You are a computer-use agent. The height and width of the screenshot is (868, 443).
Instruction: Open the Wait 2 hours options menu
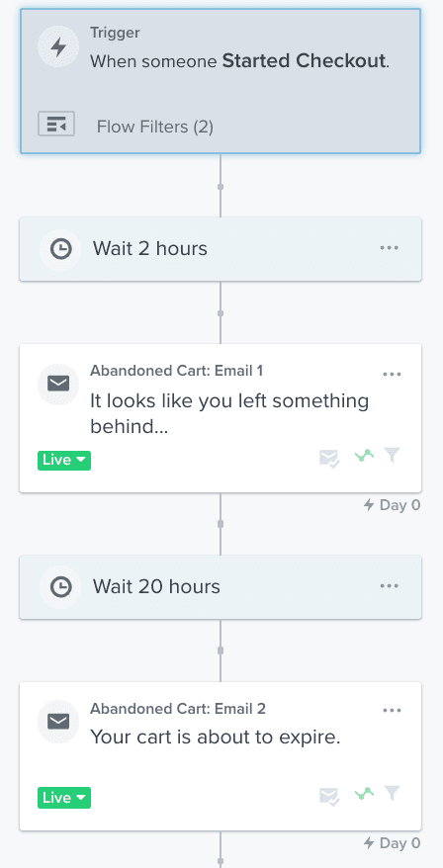point(390,248)
